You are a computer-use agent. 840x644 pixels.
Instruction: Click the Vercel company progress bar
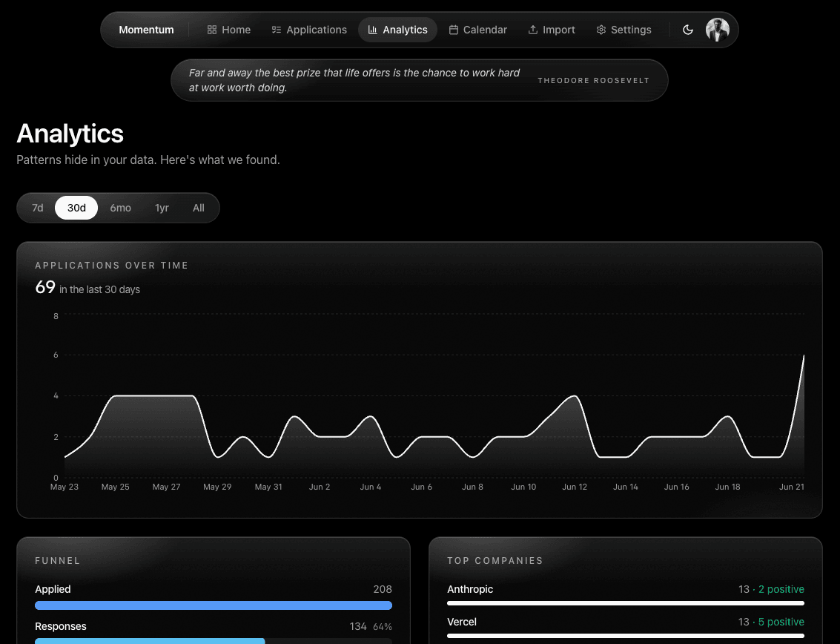(626, 636)
